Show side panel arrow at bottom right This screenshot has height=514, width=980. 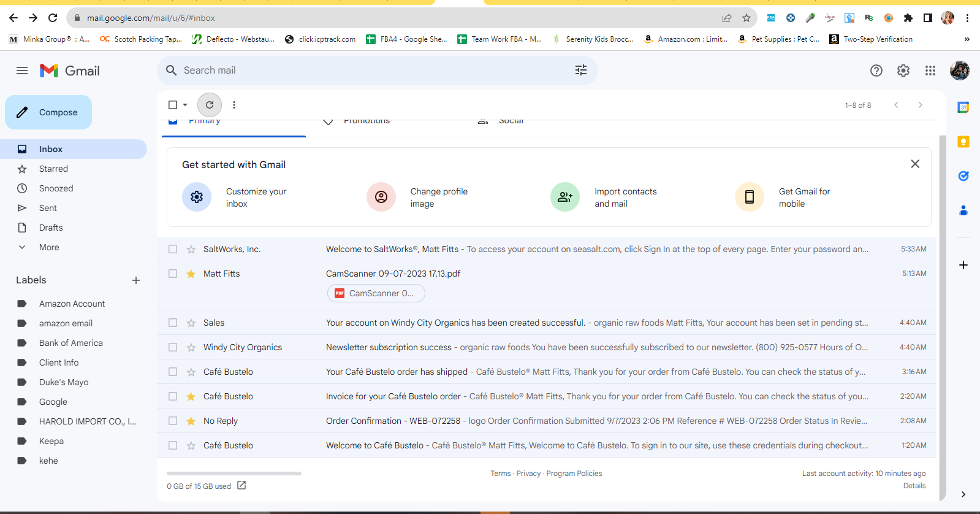[x=963, y=494]
